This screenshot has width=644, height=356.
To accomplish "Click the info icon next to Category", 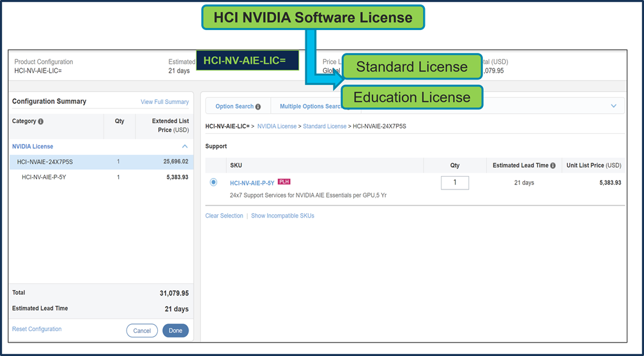I will click(41, 121).
